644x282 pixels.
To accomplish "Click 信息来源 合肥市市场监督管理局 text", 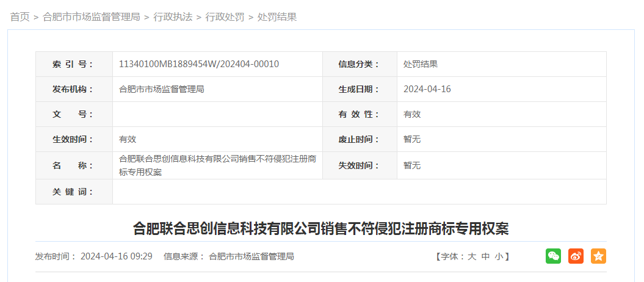I will pyautogui.click(x=229, y=256).
